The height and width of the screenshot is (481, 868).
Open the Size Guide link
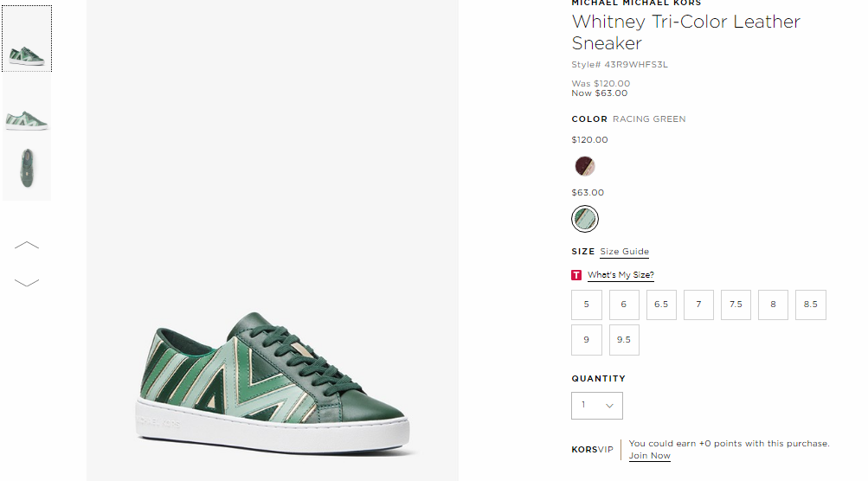tap(625, 251)
